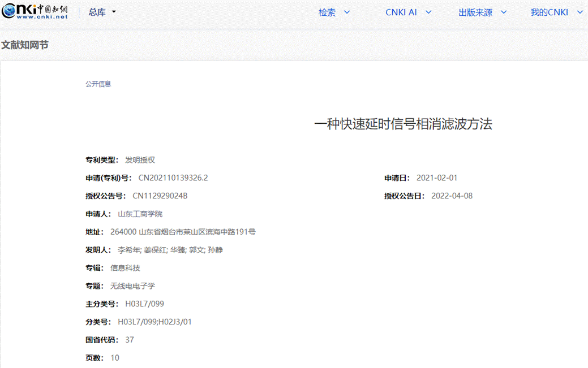Click the 无线电电子学 topic text
Image resolution: width=588 pixels, height=368 pixels.
(x=132, y=286)
